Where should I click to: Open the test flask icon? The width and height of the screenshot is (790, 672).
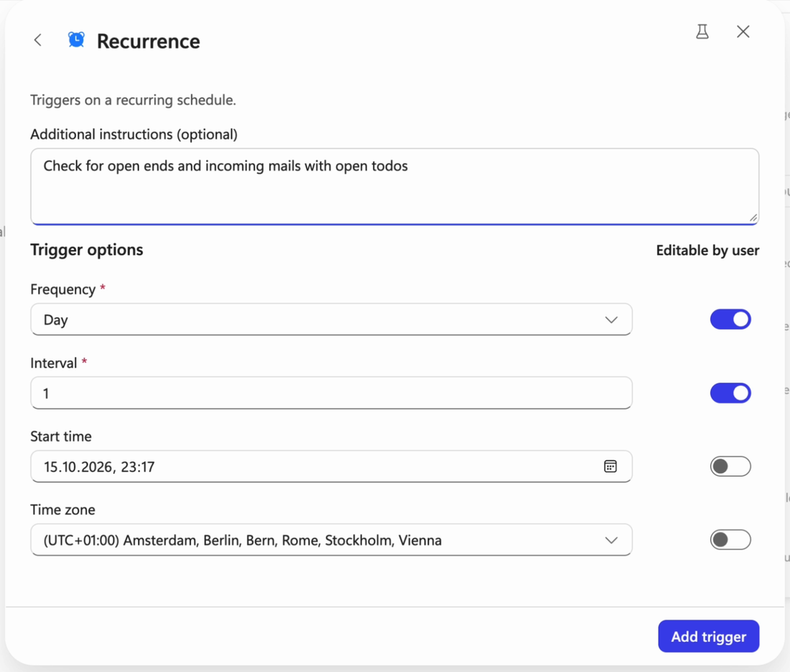(702, 32)
